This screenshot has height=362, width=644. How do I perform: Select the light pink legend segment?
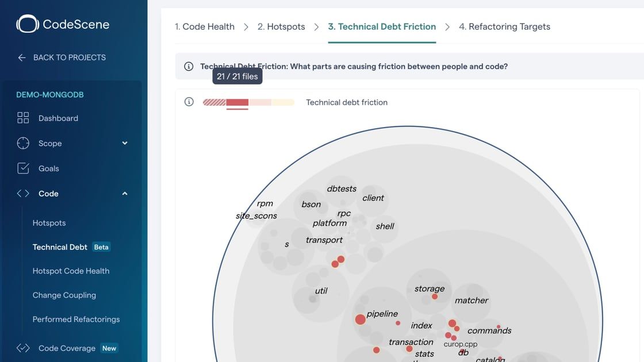[x=259, y=102]
